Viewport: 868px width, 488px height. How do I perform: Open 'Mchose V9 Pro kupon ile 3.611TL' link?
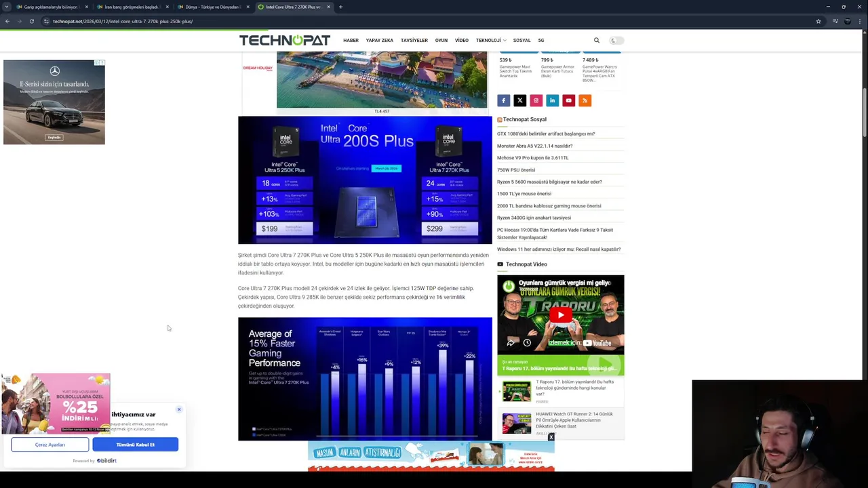click(532, 158)
